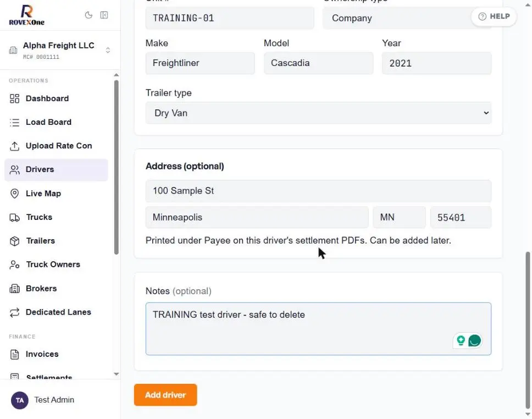Click the Dashboard grid icon
This screenshot has width=532, height=419.
coord(15,98)
